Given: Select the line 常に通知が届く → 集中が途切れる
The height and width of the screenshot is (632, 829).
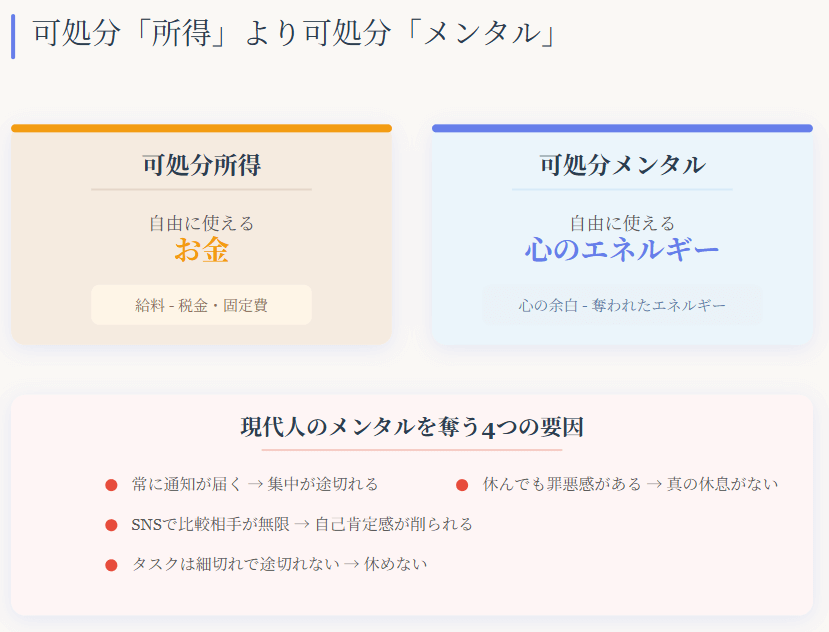Looking at the screenshot, I should coord(255,484).
